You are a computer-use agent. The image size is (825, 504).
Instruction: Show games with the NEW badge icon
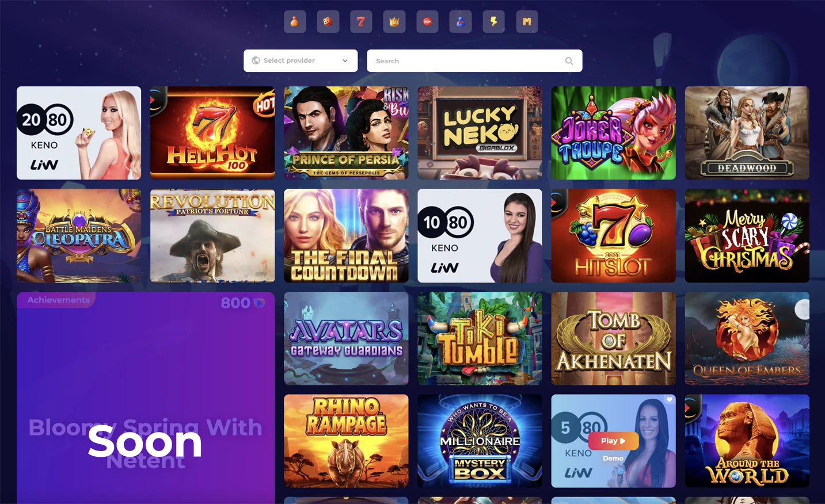(427, 22)
